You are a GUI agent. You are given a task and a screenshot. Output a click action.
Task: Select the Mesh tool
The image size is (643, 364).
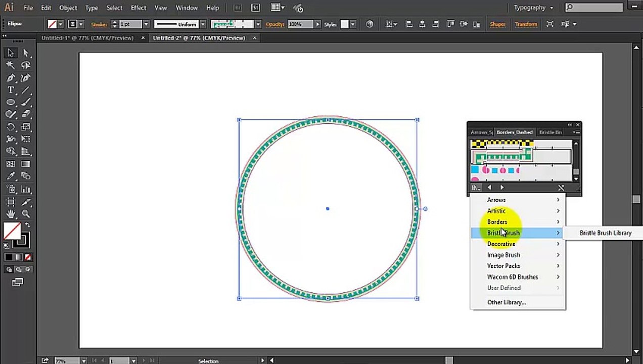11,164
